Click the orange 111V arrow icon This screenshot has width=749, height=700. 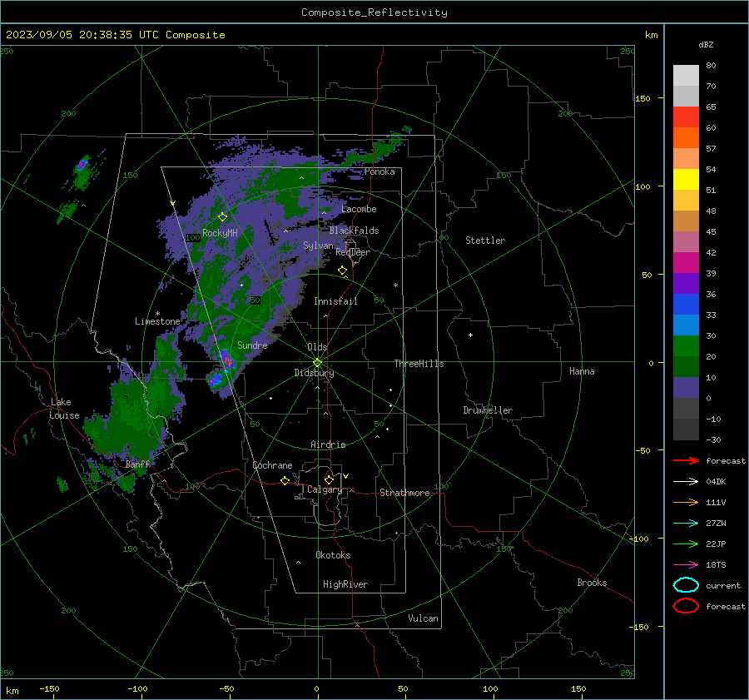coord(686,502)
